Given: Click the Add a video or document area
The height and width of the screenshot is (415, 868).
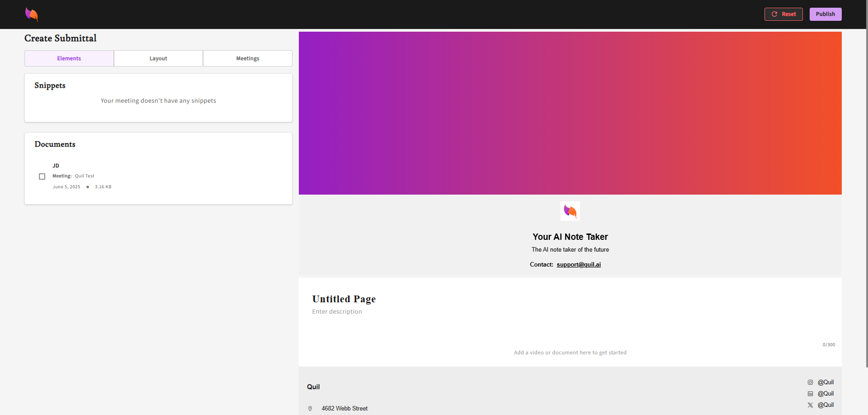Looking at the screenshot, I should (x=570, y=353).
